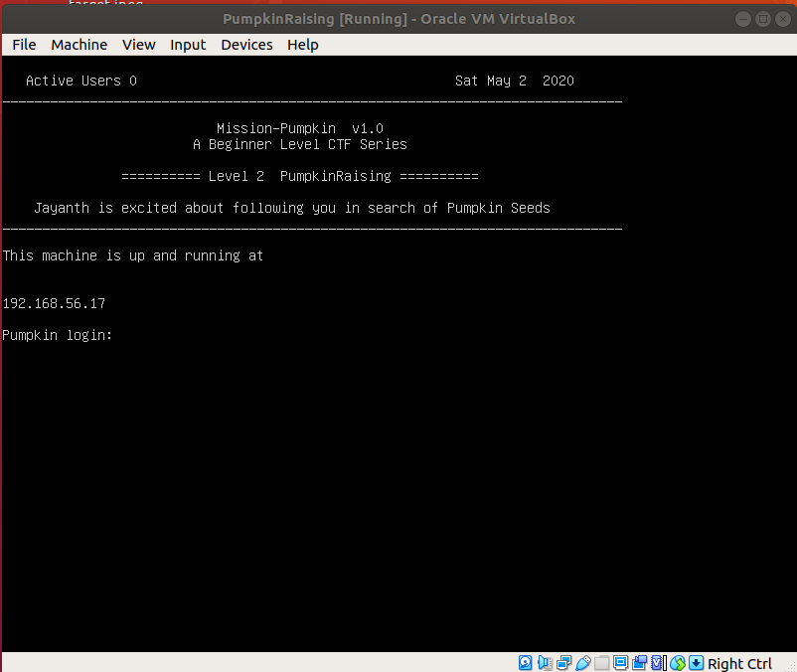Click the Jayanth is excited message line
The image size is (797, 672).
pyautogui.click(x=292, y=208)
